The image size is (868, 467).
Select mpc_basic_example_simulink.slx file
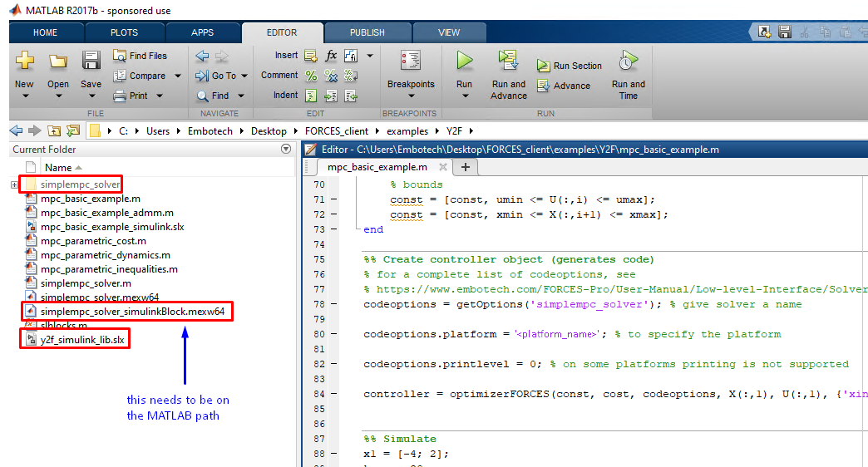(x=112, y=227)
